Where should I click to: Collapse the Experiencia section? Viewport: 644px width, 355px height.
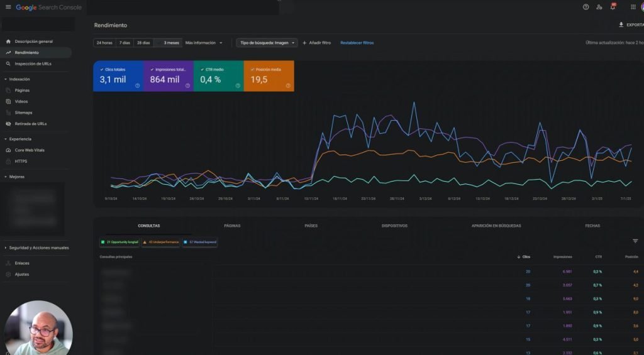[18, 139]
